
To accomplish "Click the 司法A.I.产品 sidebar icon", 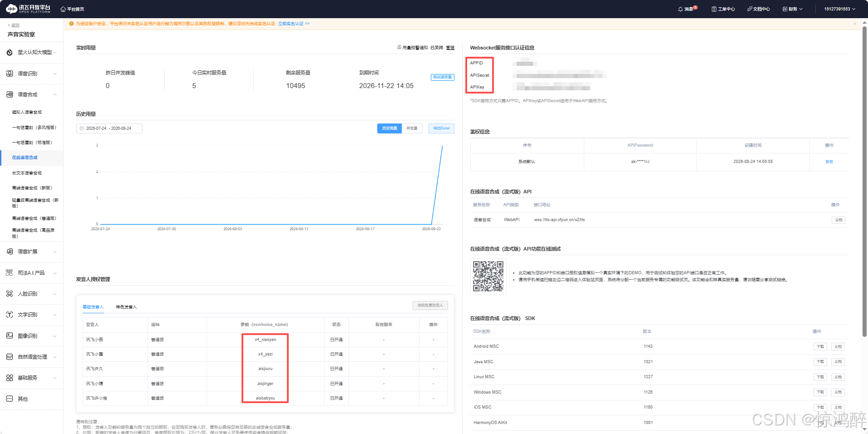I will click(10, 273).
